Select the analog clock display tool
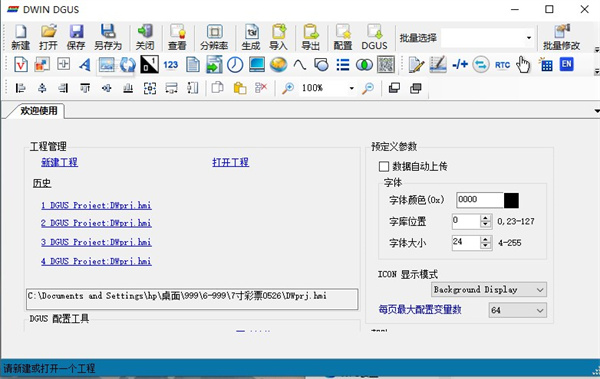Image resolution: width=600 pixels, height=379 pixels. (235, 64)
